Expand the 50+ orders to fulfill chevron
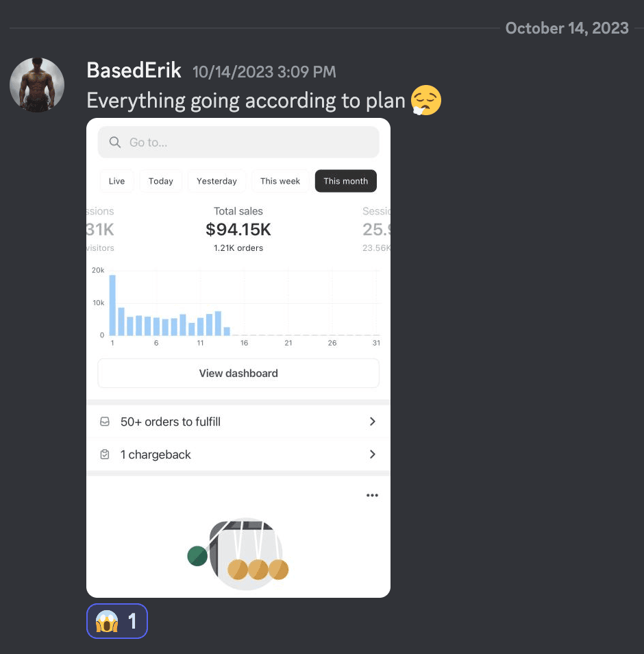The width and height of the screenshot is (644, 654). pyautogui.click(x=372, y=422)
